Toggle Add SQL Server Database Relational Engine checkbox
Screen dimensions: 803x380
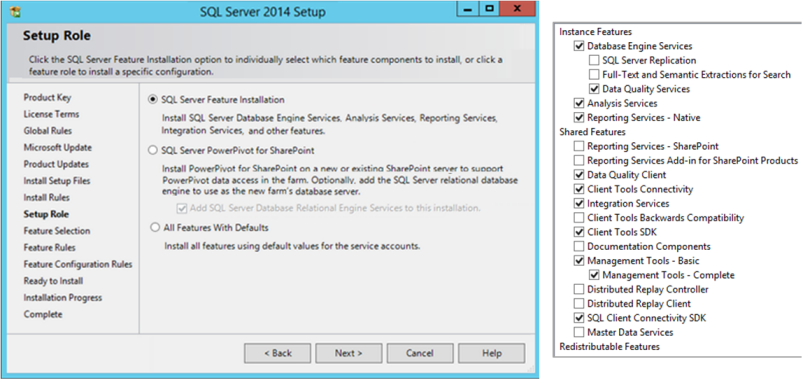click(x=181, y=208)
